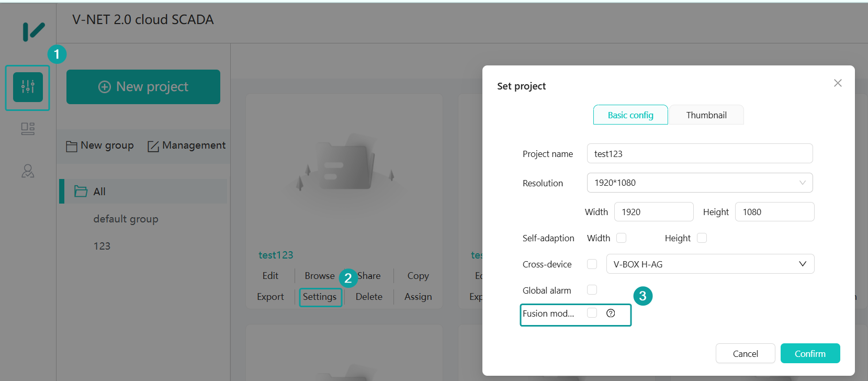The height and width of the screenshot is (381, 868).
Task: Open the Resolution dropdown
Action: click(700, 183)
